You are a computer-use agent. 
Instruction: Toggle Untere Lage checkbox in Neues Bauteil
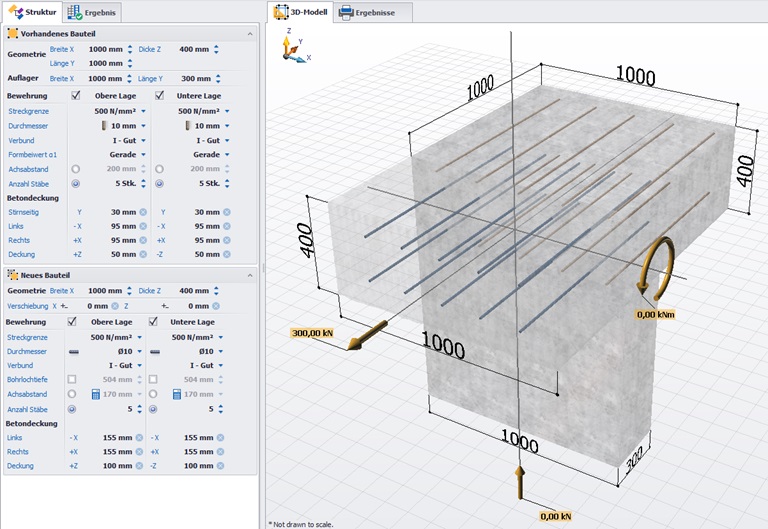[153, 321]
